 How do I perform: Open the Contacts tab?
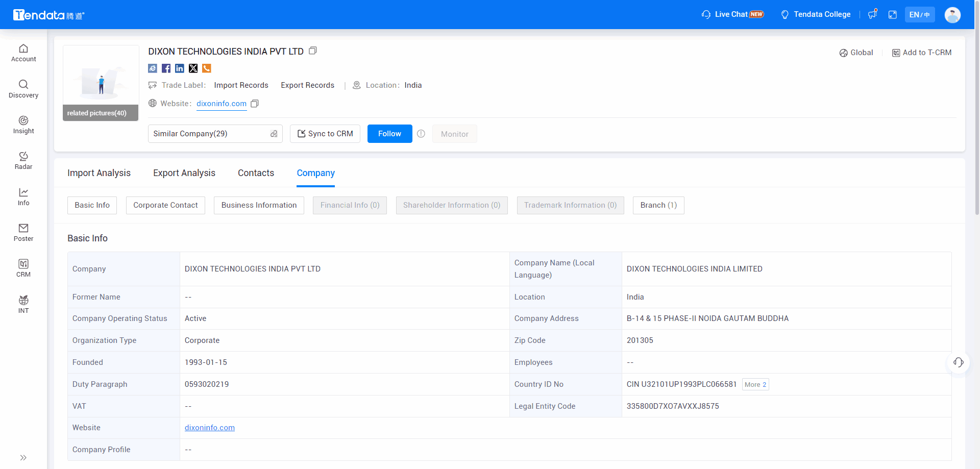coord(256,173)
